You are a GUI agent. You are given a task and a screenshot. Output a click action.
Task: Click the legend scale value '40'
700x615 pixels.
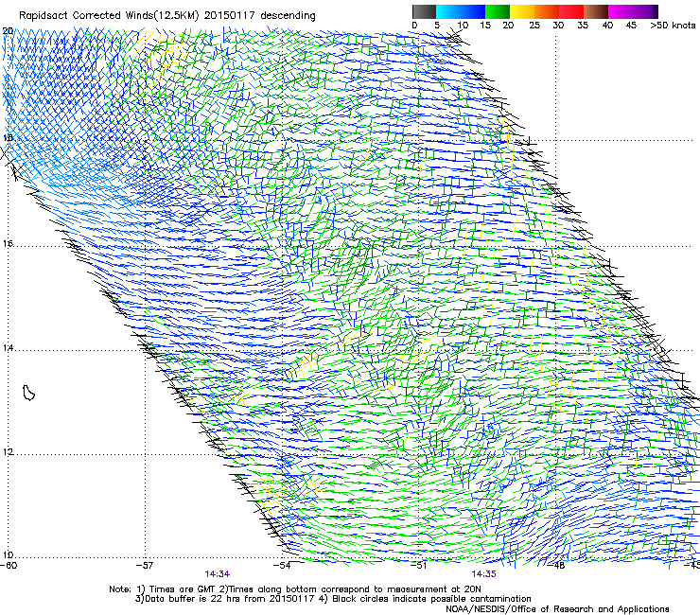607,26
